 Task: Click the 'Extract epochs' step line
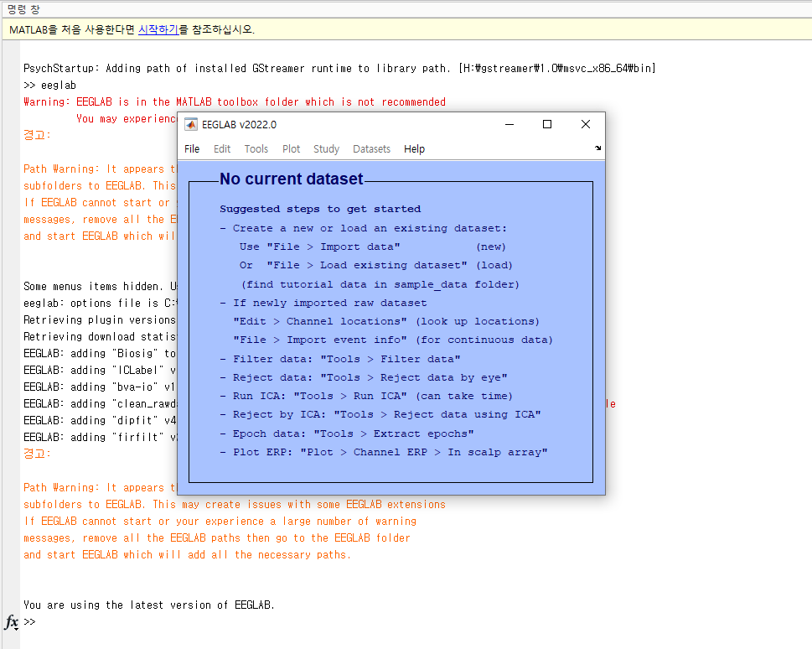tap(347, 434)
